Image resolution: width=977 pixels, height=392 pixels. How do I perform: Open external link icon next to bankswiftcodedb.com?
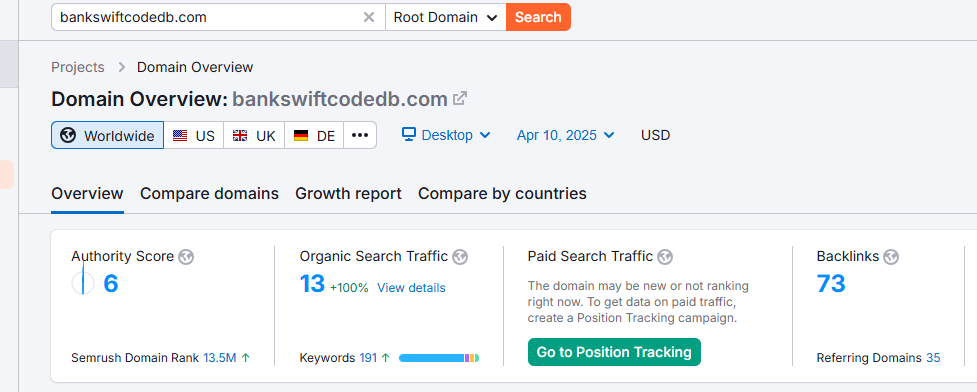(460, 98)
